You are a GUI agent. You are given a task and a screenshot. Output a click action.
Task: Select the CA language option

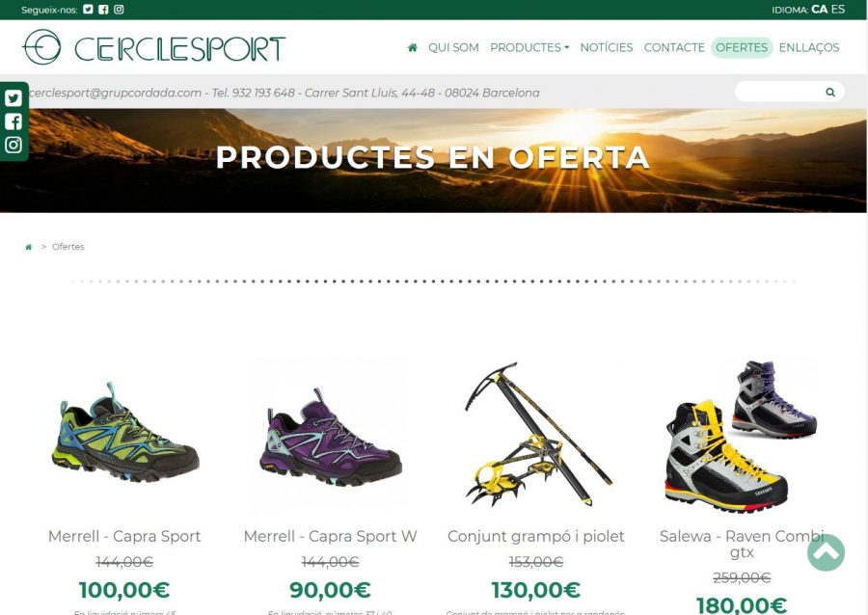point(819,10)
